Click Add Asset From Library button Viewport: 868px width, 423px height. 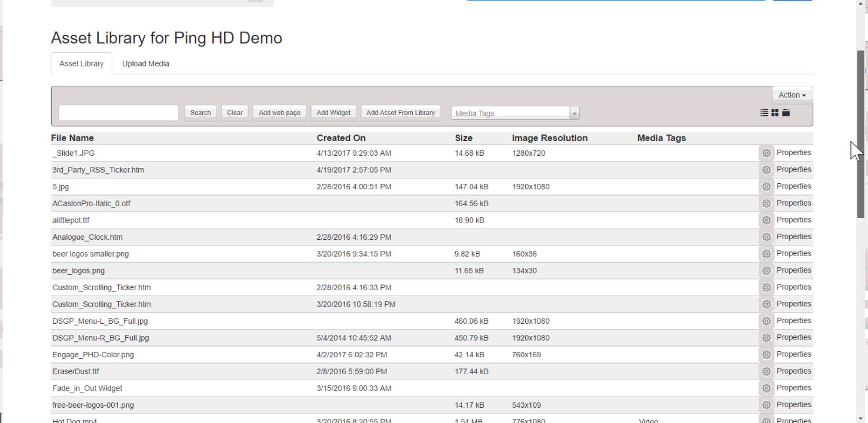click(x=400, y=113)
